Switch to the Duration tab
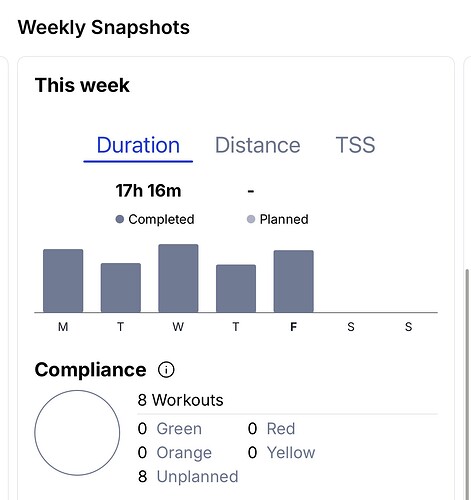Viewport: 471px width, 500px height. [138, 146]
